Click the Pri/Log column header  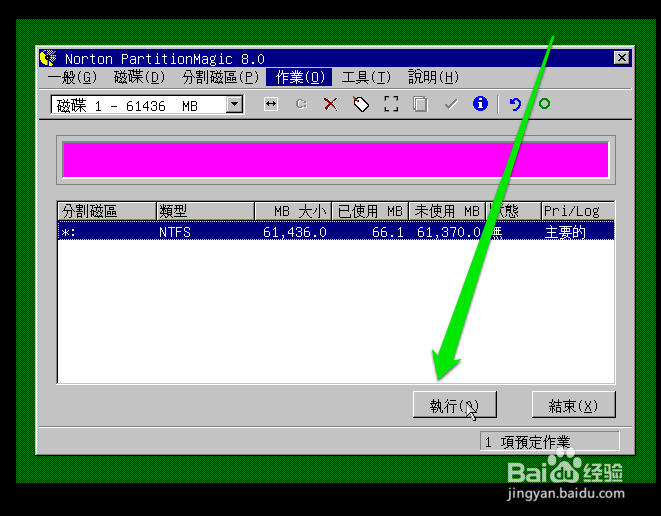tap(578, 211)
